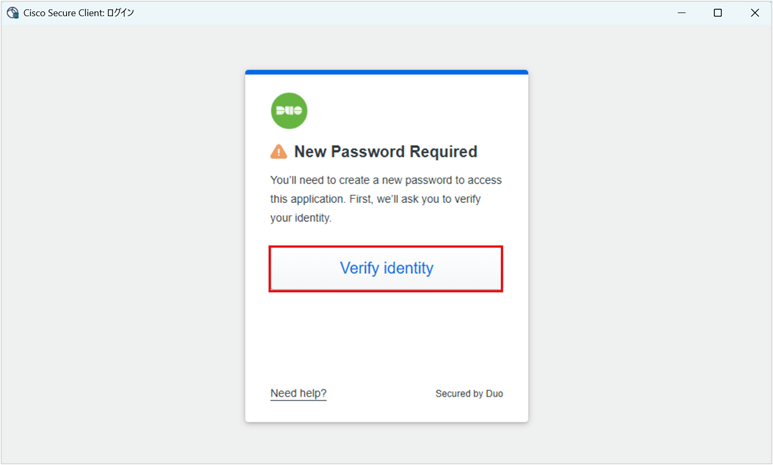The image size is (773, 465).
Task: Click the green Duo logo
Action: pyautogui.click(x=289, y=110)
